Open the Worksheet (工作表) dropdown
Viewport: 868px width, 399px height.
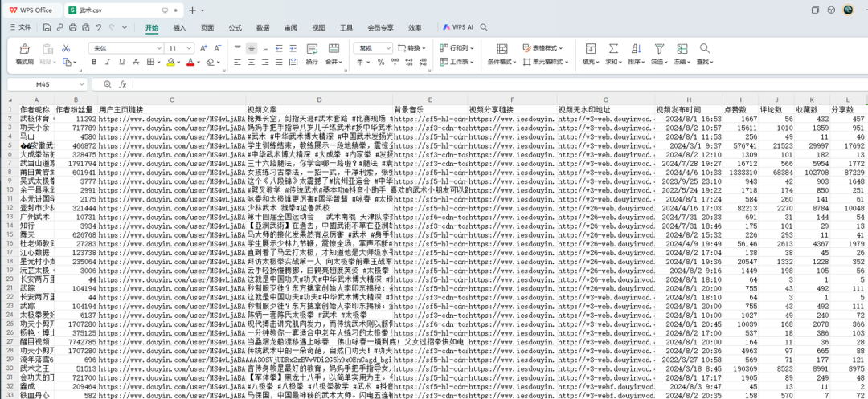[457, 62]
